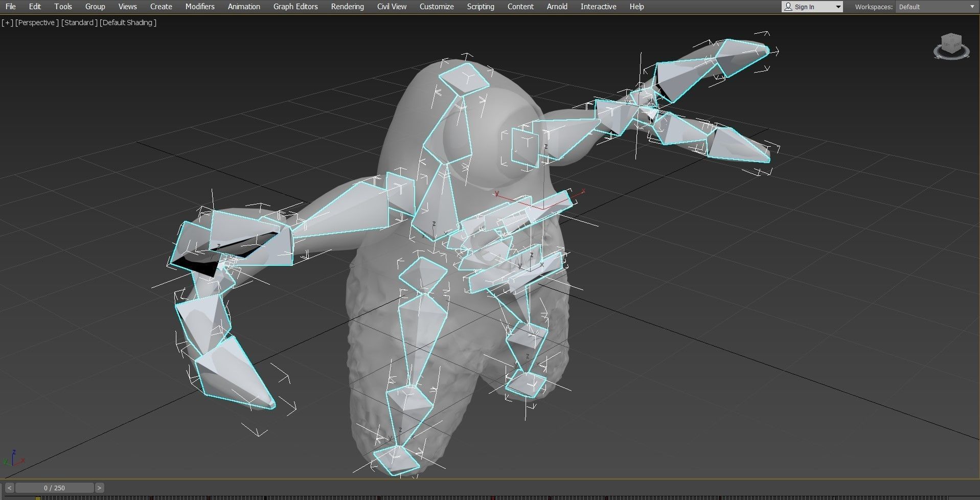Click the time slider showing 0 / 250
The height and width of the screenshot is (500, 980).
[x=55, y=488]
